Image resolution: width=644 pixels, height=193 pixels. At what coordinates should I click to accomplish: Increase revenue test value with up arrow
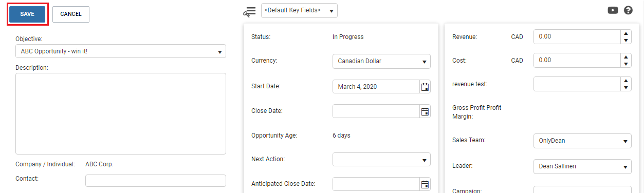coord(625,81)
